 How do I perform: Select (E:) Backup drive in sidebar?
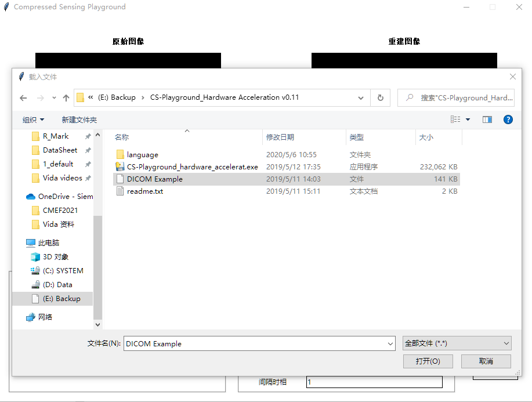pos(53,299)
